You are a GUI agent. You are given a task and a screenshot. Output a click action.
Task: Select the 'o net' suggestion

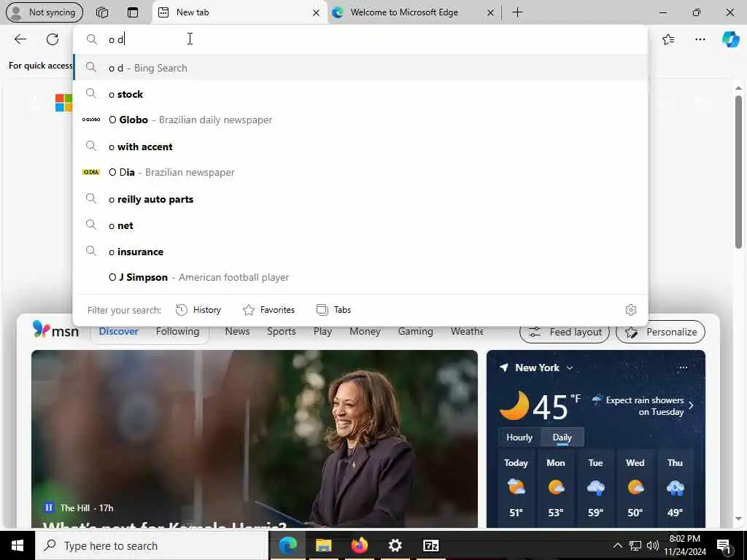360,225
